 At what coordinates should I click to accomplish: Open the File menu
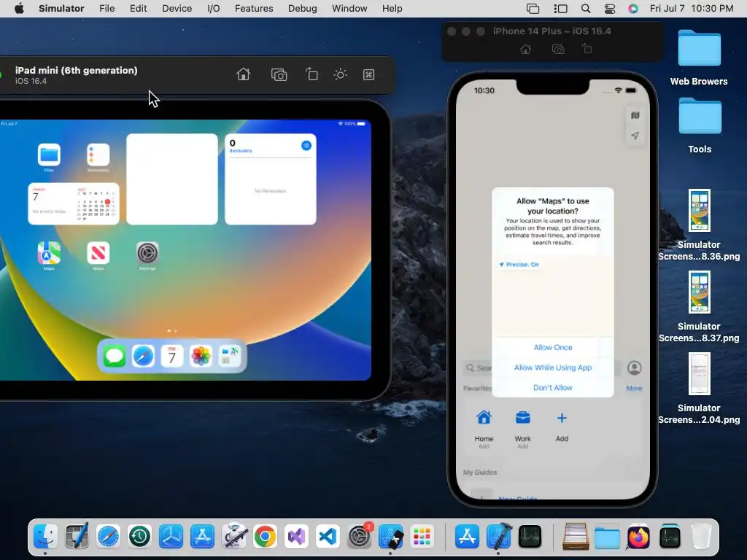click(x=107, y=9)
